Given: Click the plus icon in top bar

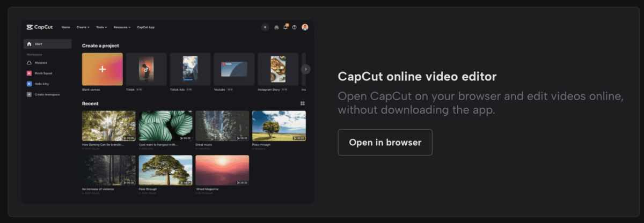Looking at the screenshot, I should tap(265, 27).
